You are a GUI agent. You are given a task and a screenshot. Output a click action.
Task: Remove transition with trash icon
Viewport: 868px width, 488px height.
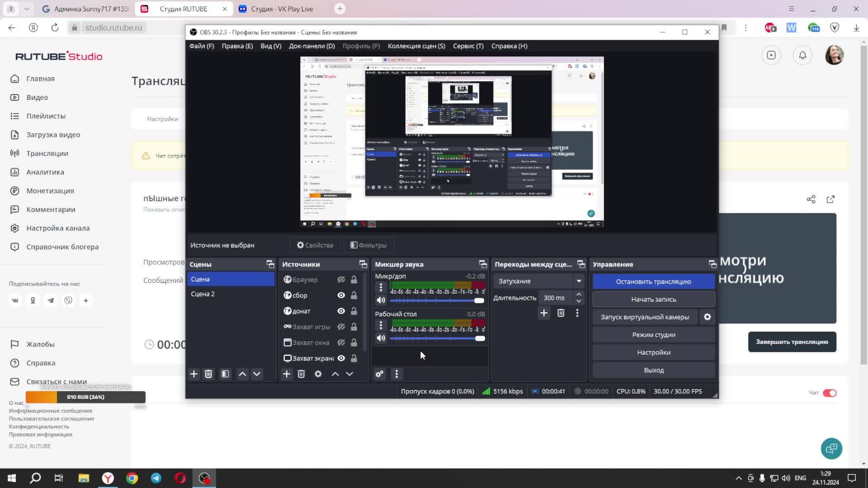tap(561, 313)
